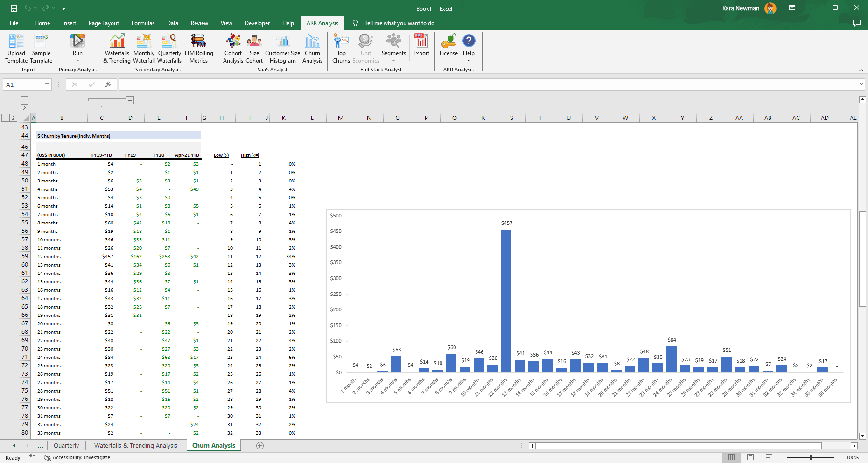The image size is (868, 463).
Task: Switch to the Developer tab
Action: [x=257, y=23]
